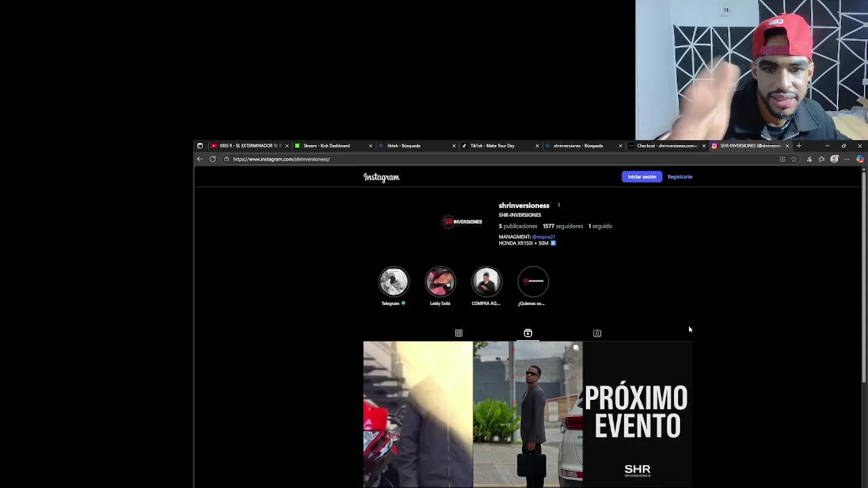The image size is (868, 488).
Task: Open the browser profile avatar
Action: point(834,159)
